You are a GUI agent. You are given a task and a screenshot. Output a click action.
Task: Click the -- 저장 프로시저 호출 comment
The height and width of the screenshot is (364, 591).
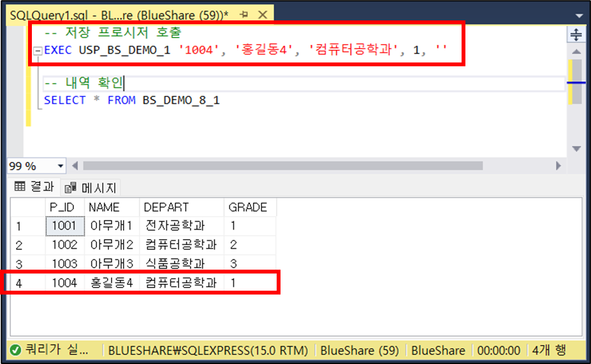113,33
